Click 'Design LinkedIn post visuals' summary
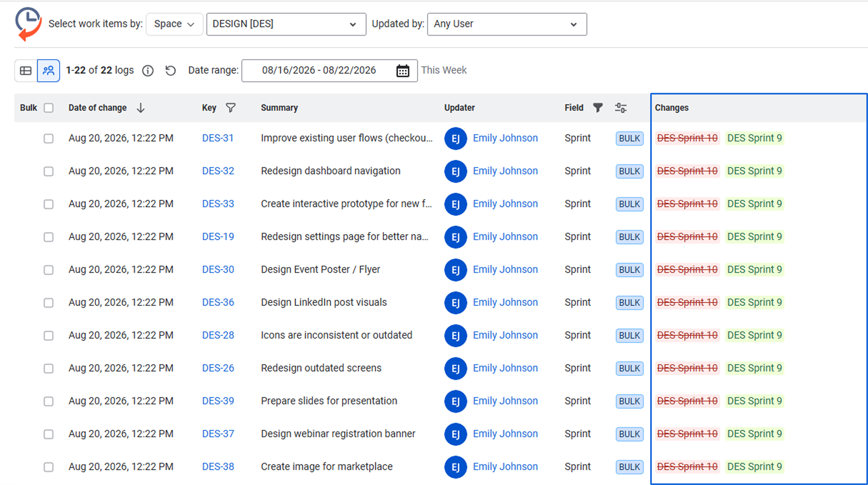868x485 pixels. click(x=324, y=303)
